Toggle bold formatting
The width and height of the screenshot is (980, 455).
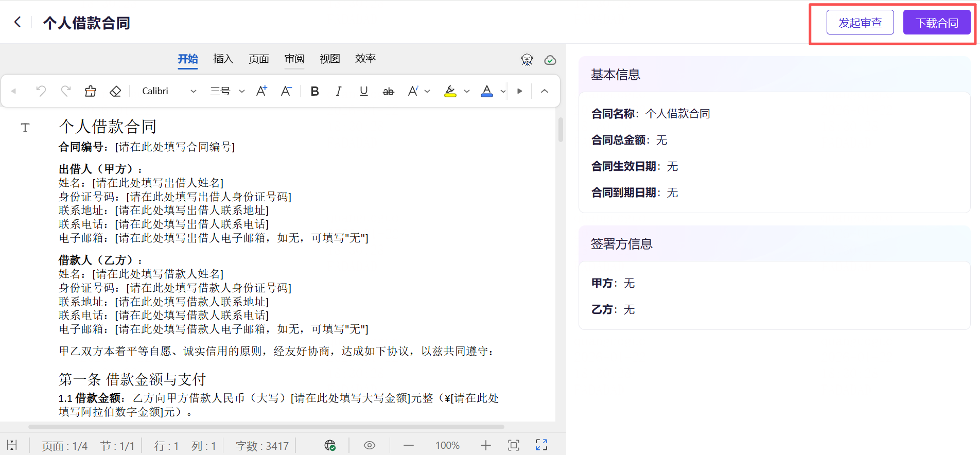pos(315,91)
